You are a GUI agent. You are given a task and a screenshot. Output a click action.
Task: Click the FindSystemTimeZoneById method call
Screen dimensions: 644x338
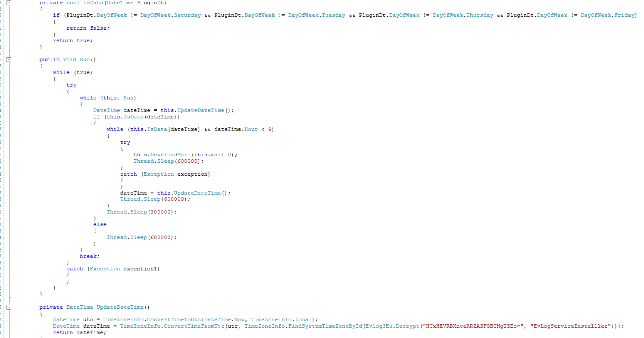[325, 326]
